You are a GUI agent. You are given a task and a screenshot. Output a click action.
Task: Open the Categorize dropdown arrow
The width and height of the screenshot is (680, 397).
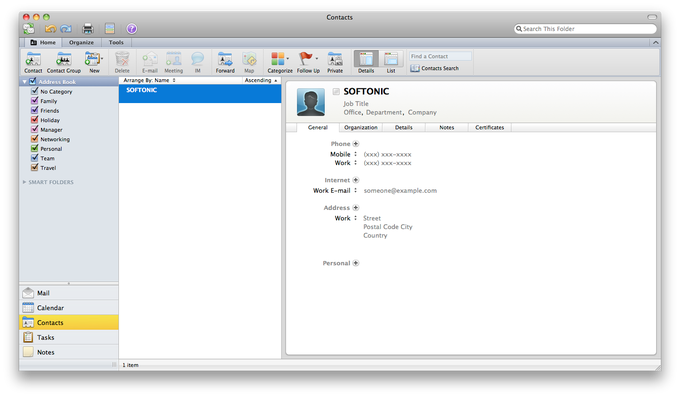[288, 59]
